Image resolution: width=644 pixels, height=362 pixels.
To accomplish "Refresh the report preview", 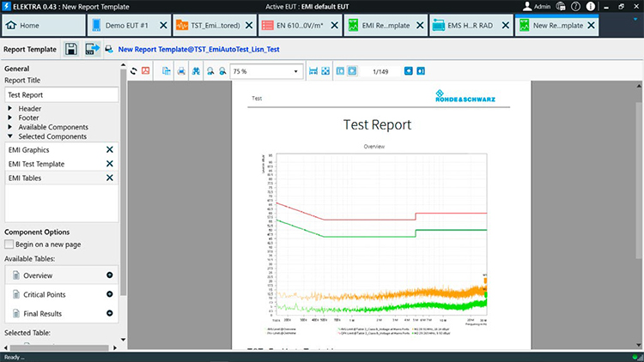I will [x=134, y=70].
